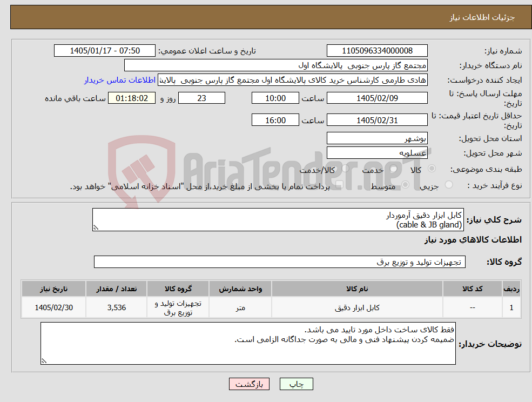
Task: Click the quantity cell 3,536
Action: click(x=116, y=307)
